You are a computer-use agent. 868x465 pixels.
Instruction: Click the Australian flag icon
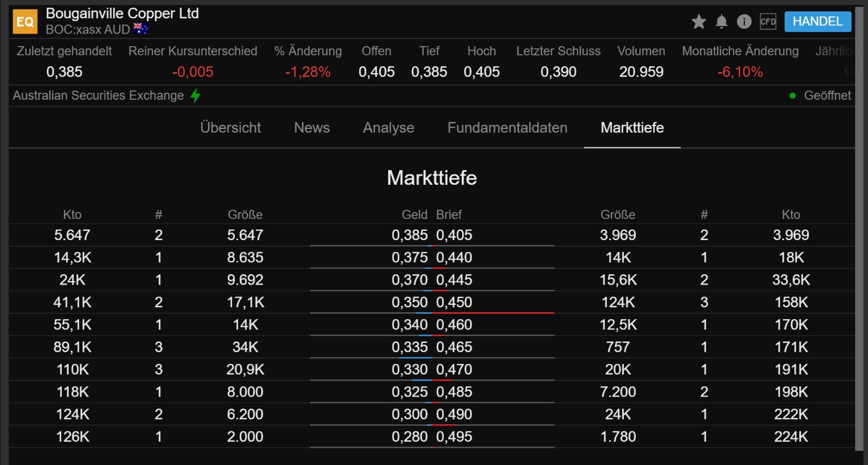click(141, 29)
